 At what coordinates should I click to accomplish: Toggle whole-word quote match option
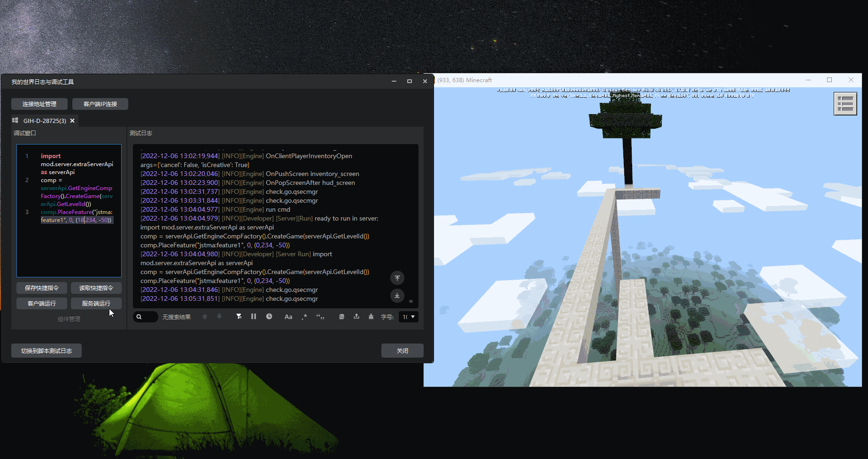click(x=320, y=317)
